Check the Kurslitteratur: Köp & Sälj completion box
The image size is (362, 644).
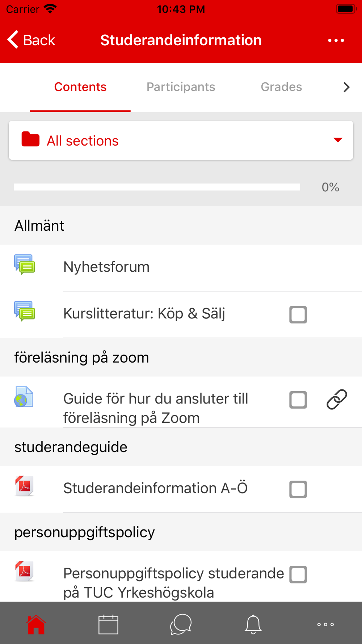[298, 314]
